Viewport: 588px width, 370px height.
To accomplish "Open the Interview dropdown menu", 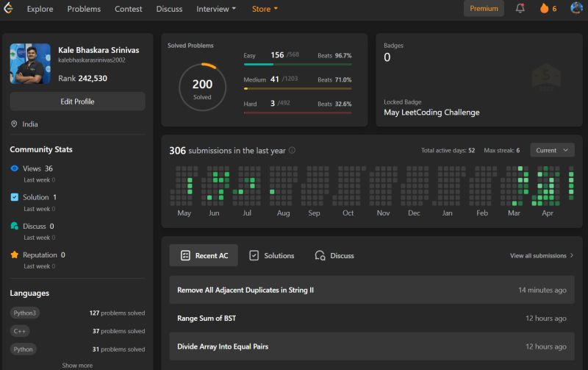I will pyautogui.click(x=216, y=9).
